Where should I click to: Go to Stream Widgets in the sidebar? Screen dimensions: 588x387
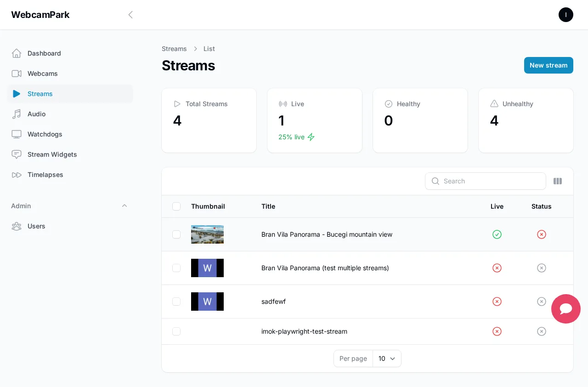[x=52, y=154]
